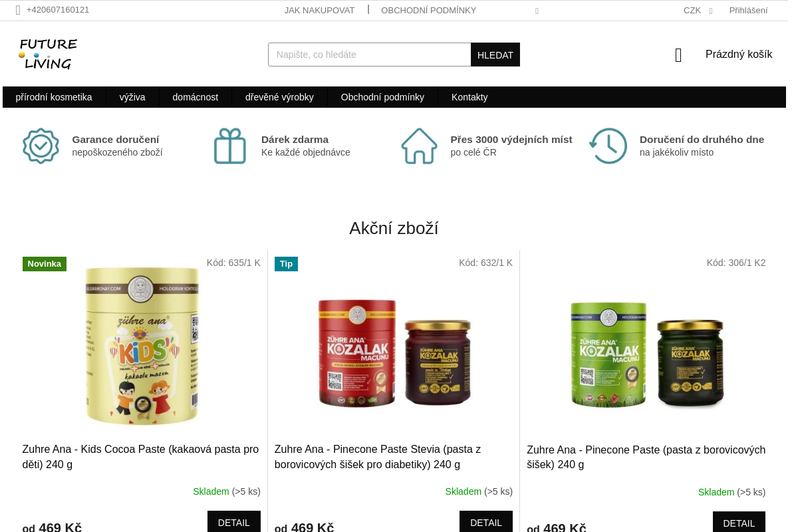798x532 pixels.
Task: Open JAK NAKUPOVAT top link
Action: click(x=319, y=11)
